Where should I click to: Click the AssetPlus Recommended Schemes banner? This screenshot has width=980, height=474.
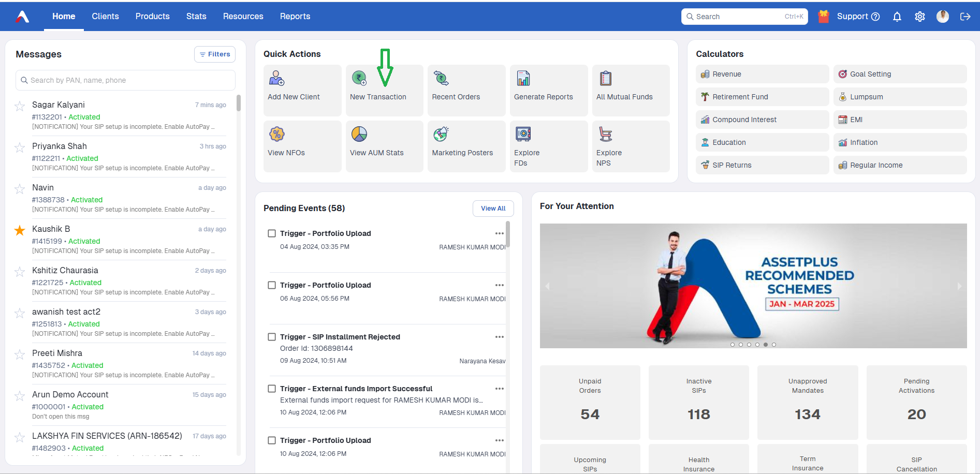pyautogui.click(x=753, y=286)
